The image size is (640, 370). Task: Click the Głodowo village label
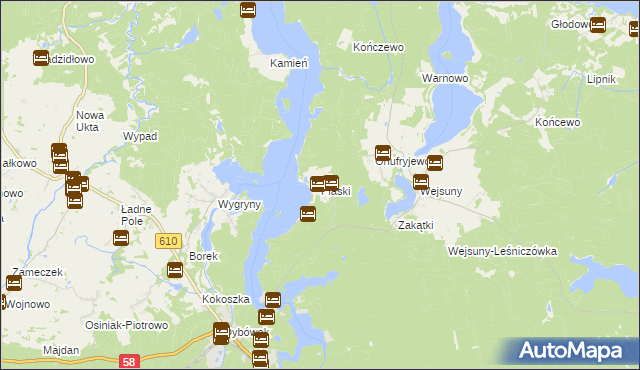point(571,24)
